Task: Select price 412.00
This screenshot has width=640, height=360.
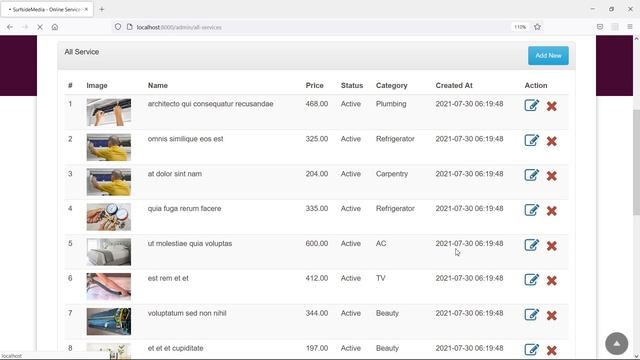Action: tap(317, 278)
